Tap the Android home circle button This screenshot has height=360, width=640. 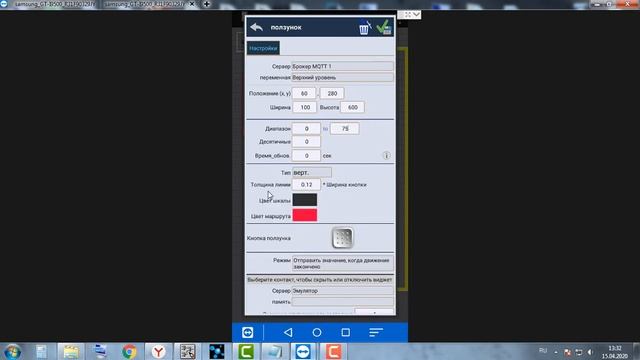point(317,332)
